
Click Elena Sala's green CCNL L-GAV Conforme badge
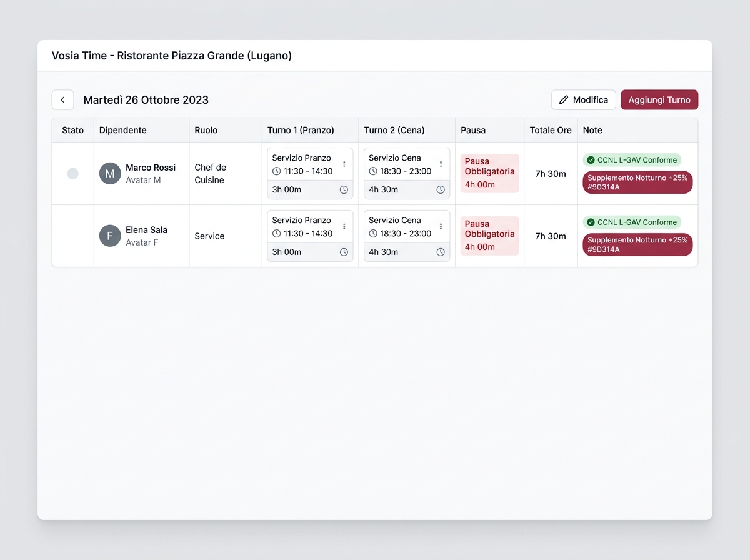[632, 222]
